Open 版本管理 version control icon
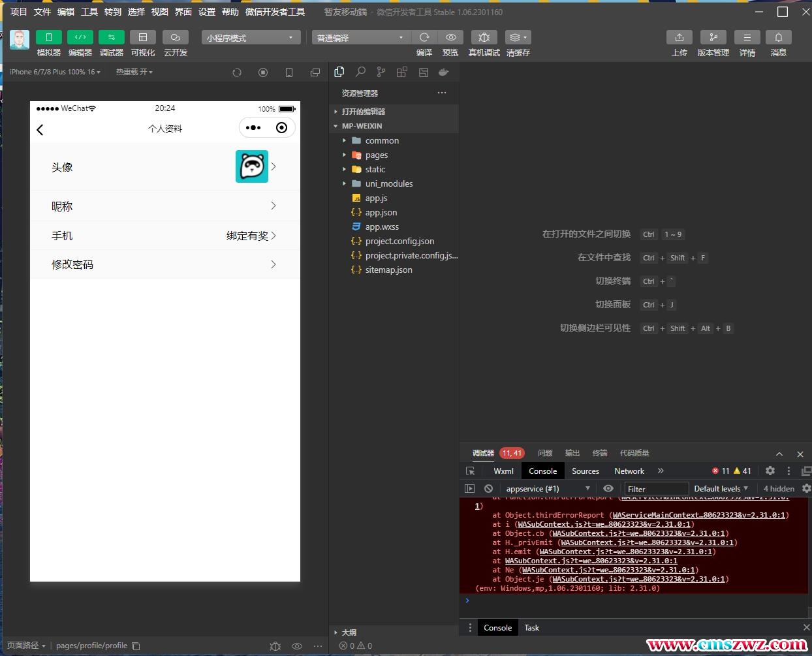 pyautogui.click(x=713, y=37)
